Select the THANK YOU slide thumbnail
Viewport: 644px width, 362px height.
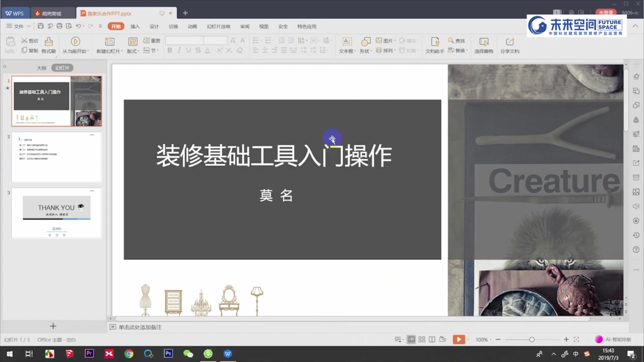pyautogui.click(x=56, y=213)
